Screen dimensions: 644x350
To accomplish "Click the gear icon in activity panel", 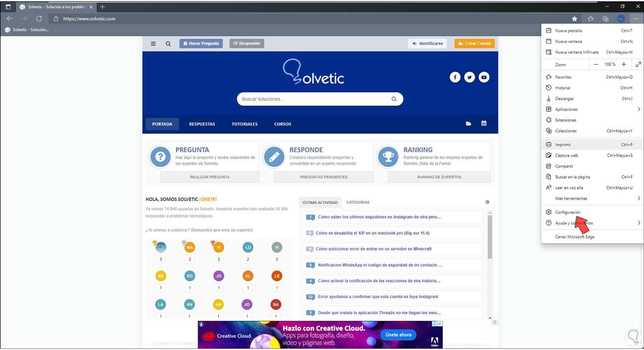I will pos(487,202).
